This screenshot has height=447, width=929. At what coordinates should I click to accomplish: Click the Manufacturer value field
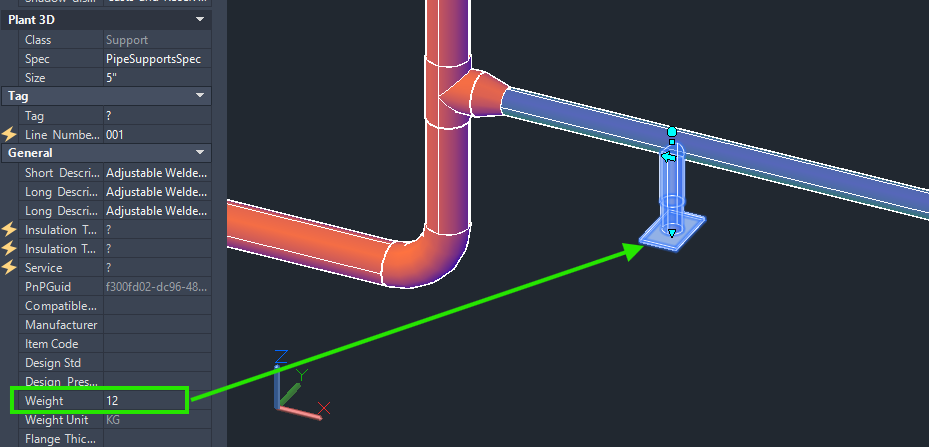pyautogui.click(x=157, y=325)
